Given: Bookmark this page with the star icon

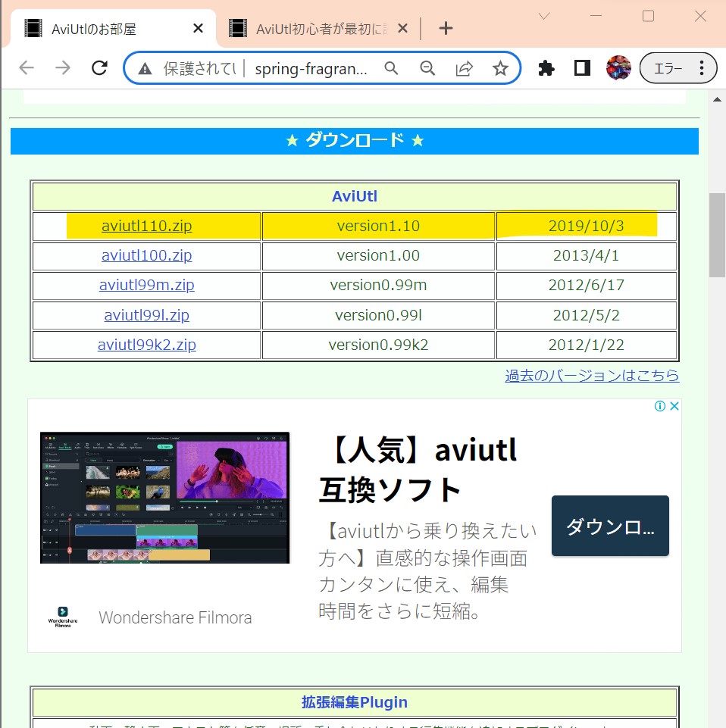Looking at the screenshot, I should (x=500, y=69).
